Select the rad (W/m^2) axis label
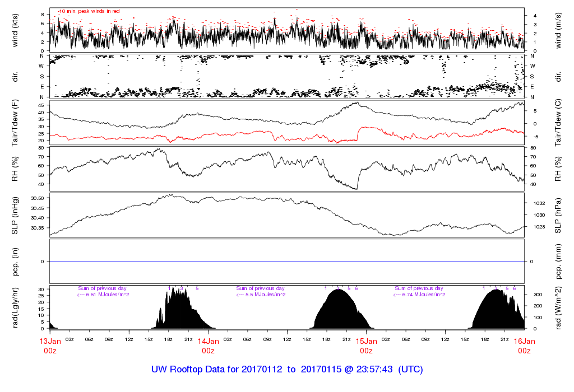Image resolution: width=574 pixels, height=392 pixels. click(559, 307)
